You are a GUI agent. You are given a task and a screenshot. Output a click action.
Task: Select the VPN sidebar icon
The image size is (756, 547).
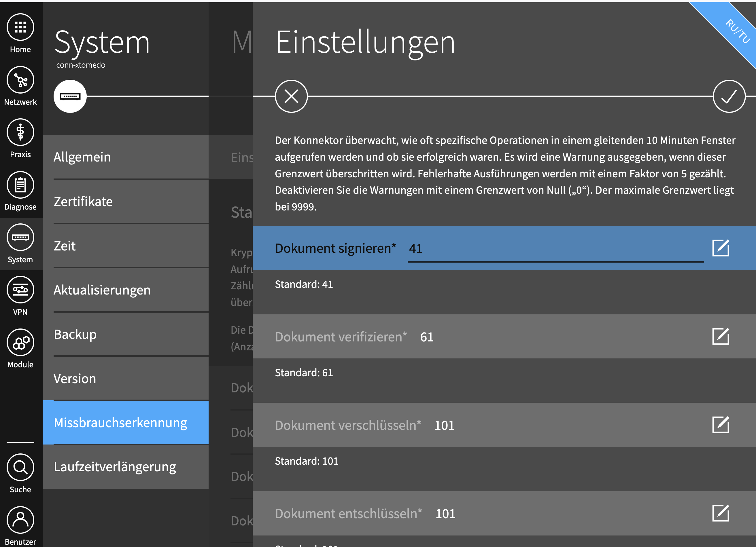coord(20,290)
